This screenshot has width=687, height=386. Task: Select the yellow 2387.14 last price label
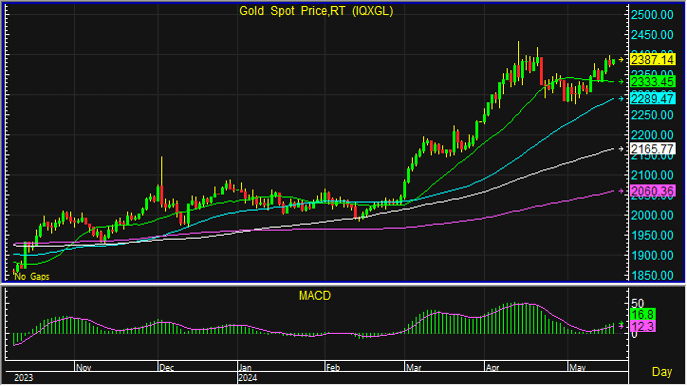point(653,60)
